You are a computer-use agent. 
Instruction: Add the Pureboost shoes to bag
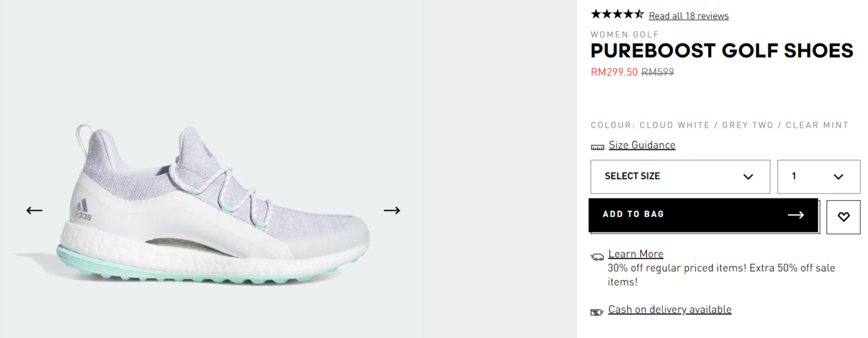pos(703,215)
